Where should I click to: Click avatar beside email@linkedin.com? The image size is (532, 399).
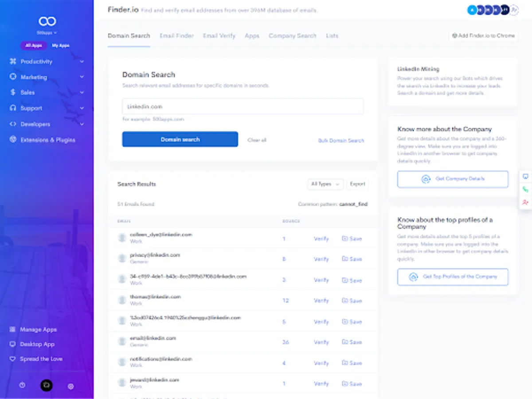122,341
